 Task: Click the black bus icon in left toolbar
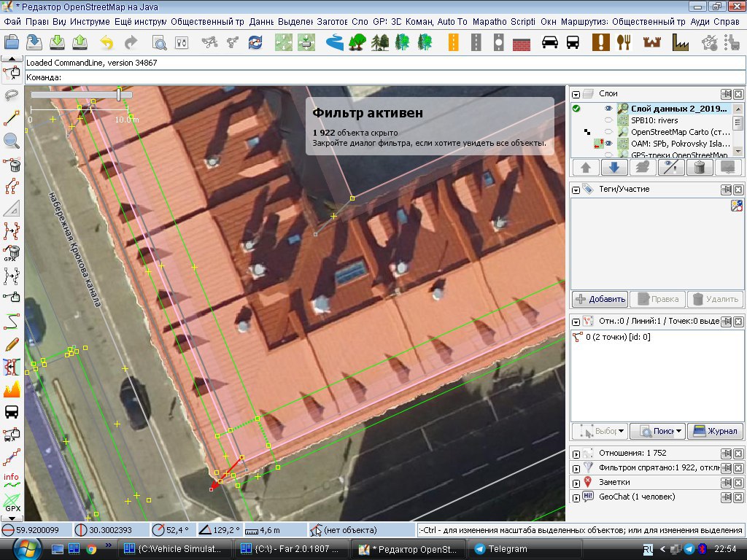[x=12, y=412]
